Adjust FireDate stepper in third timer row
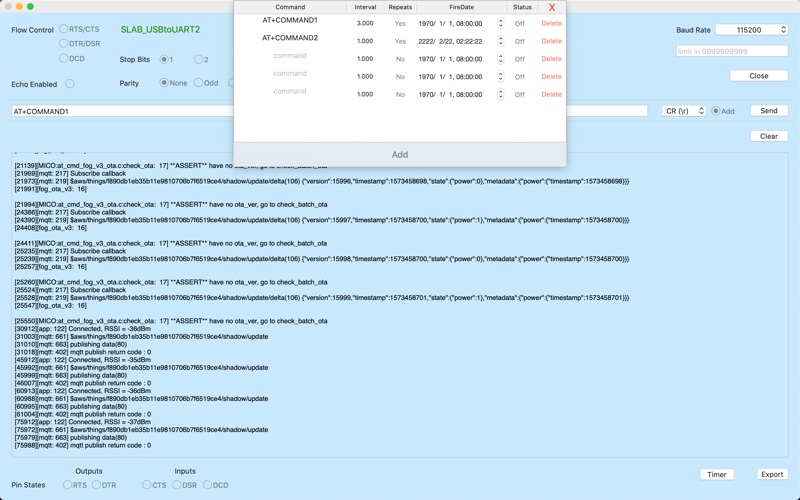Image resolution: width=800 pixels, height=500 pixels. [501, 59]
